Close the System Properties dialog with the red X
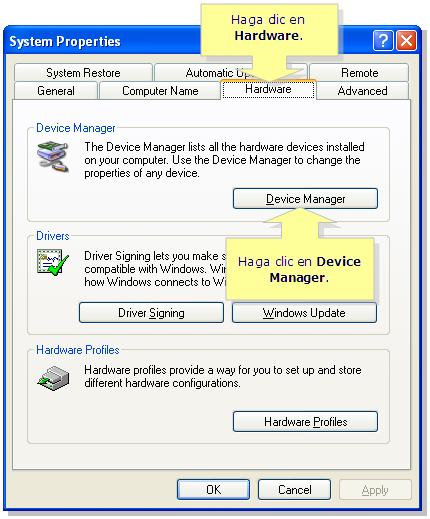The width and height of the screenshot is (430, 519). [406, 41]
